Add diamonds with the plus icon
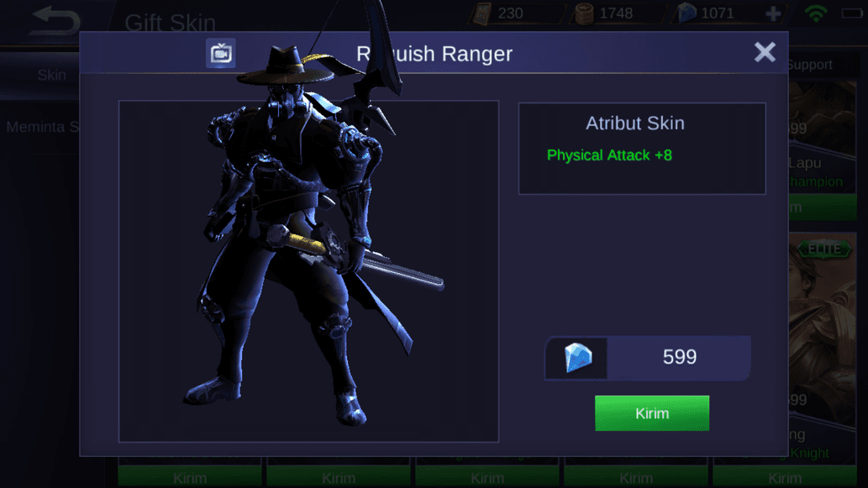The height and width of the screenshot is (488, 868). (773, 13)
